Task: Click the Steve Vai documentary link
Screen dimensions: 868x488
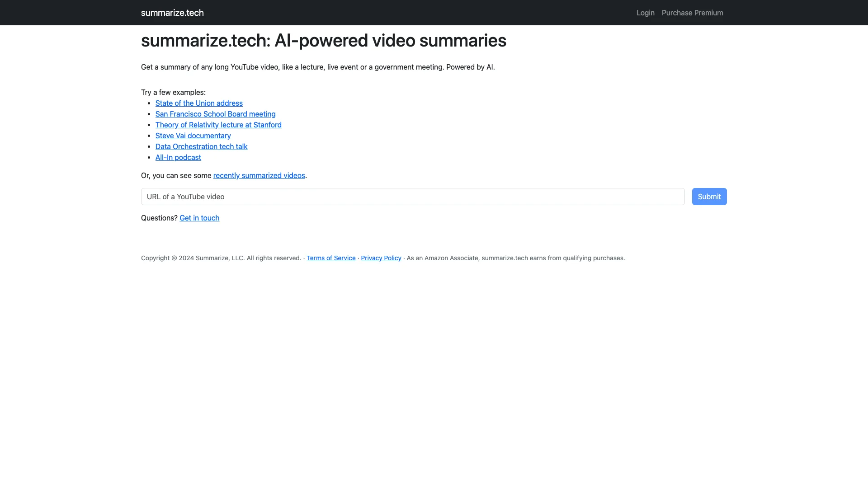Action: tap(193, 135)
